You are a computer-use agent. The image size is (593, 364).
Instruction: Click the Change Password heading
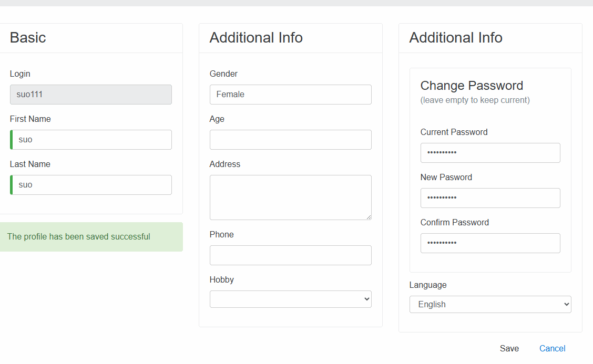472,86
